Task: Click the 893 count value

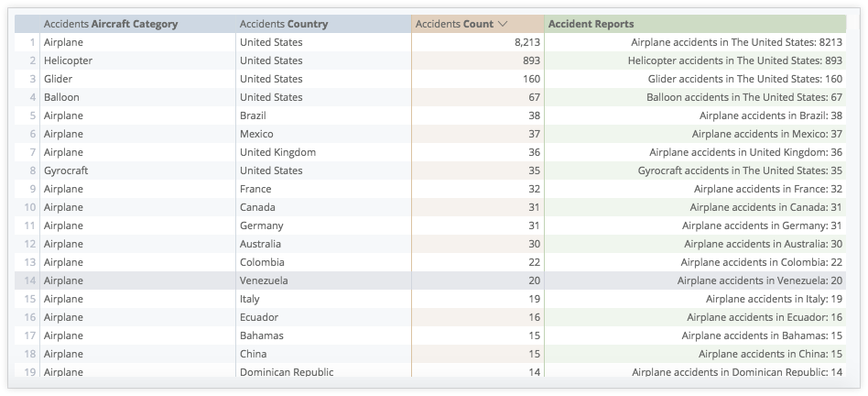Action: (531, 60)
